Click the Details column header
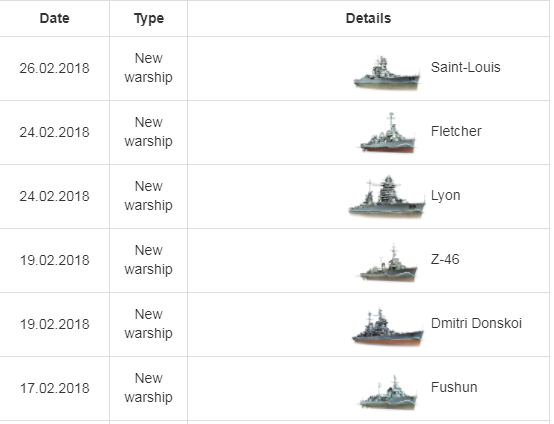Image resolution: width=554 pixels, height=424 pixels. coord(368,18)
